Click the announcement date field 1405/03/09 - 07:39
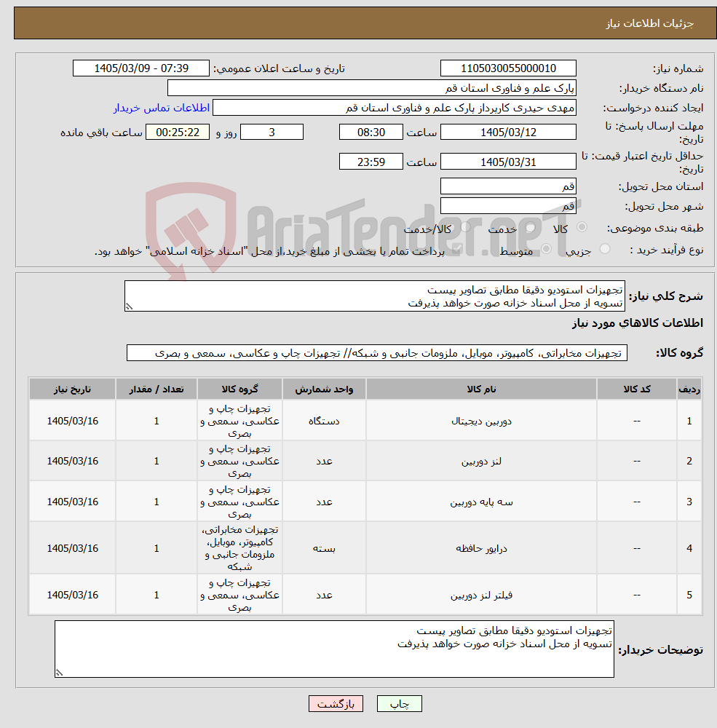This screenshot has height=728, width=717. (141, 68)
